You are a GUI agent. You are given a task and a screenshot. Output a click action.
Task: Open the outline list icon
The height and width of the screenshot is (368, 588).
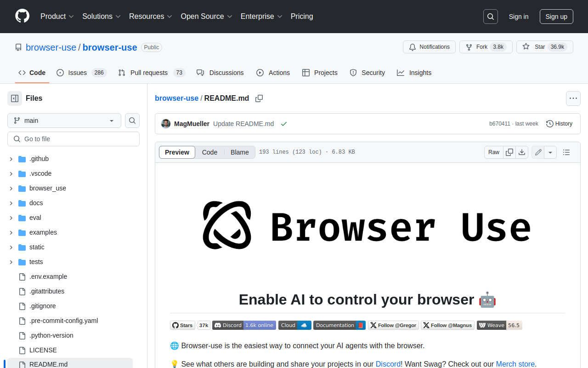point(566,152)
